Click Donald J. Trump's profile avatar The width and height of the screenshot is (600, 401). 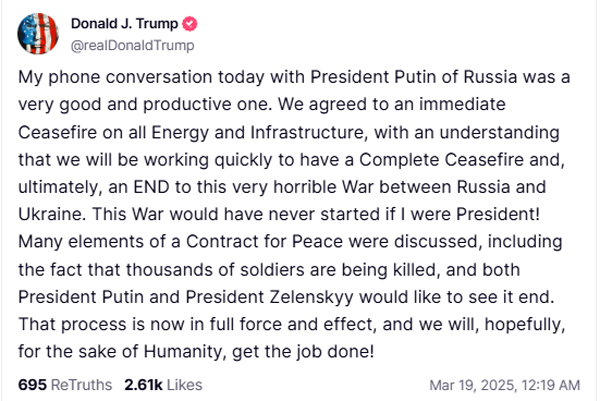click(37, 34)
